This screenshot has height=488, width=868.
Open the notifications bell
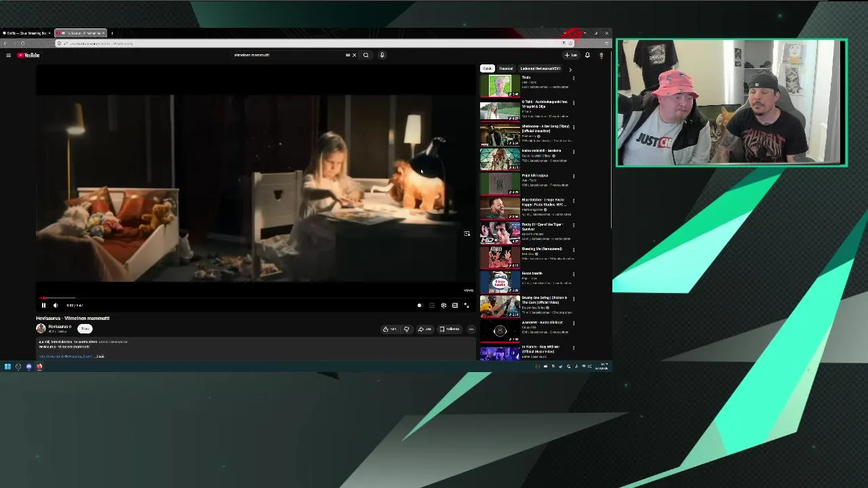[587, 55]
